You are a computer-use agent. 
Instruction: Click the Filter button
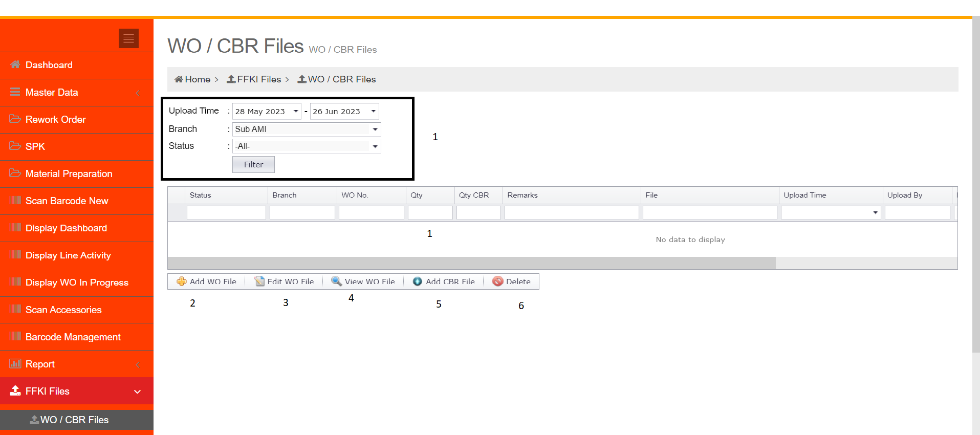[253, 164]
